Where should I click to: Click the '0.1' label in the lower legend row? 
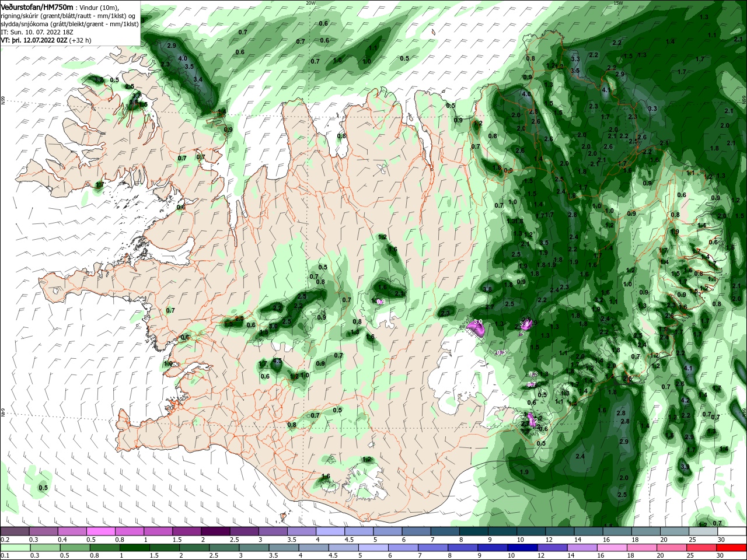pyautogui.click(x=5, y=556)
